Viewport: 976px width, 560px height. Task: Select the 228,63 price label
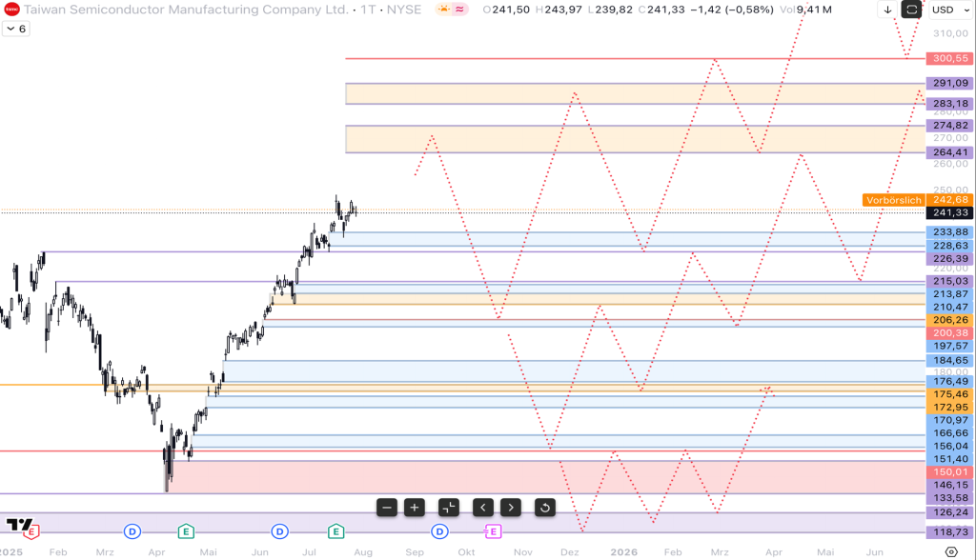pos(950,246)
